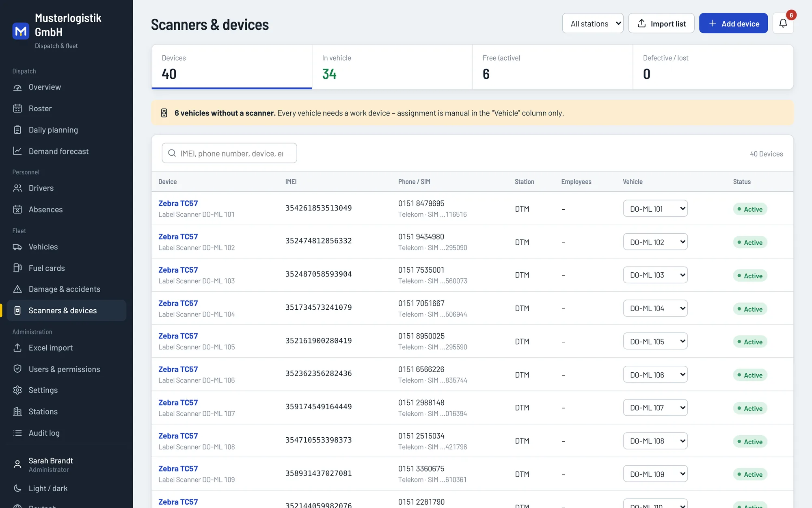
Task: Click the Scanners & devices sidebar icon
Action: (17, 310)
